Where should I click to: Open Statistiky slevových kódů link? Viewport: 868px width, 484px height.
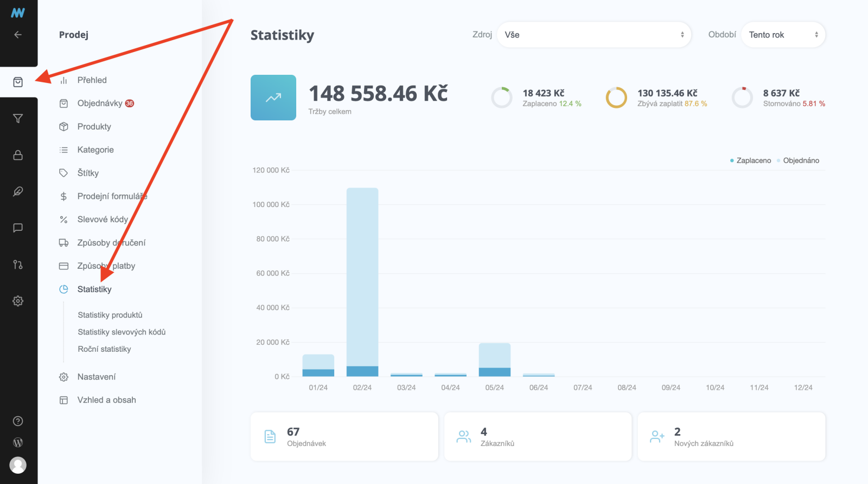(122, 332)
